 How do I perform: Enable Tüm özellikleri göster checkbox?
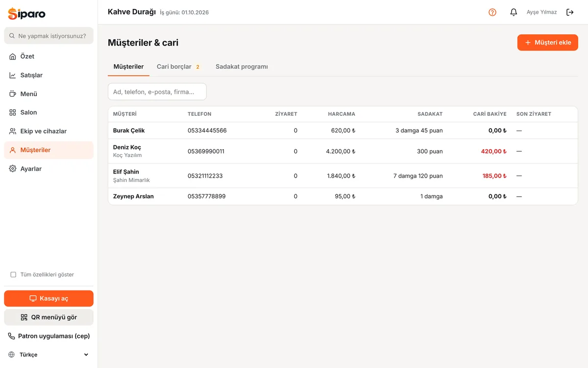click(13, 275)
